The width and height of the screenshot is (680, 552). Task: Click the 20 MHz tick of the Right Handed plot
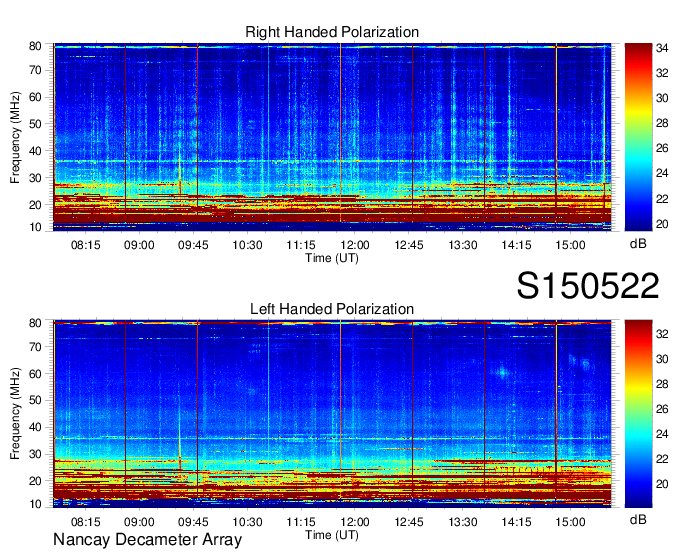point(35,205)
